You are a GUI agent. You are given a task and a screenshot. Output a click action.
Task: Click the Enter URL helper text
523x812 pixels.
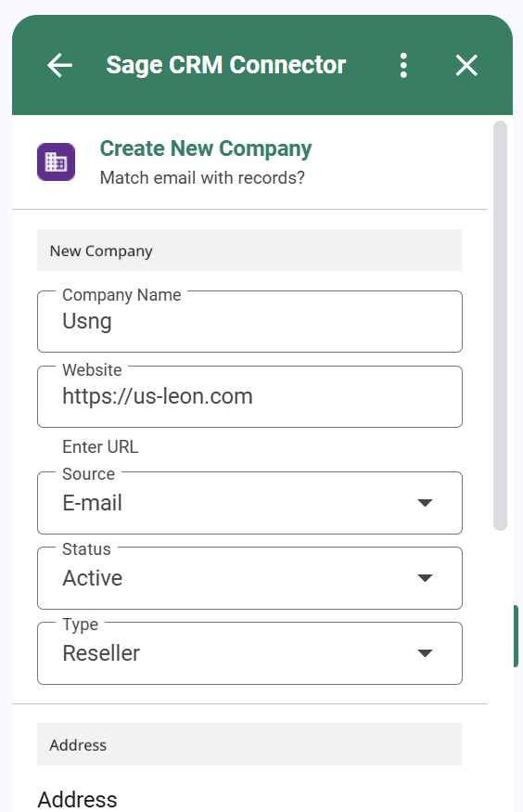click(x=100, y=447)
